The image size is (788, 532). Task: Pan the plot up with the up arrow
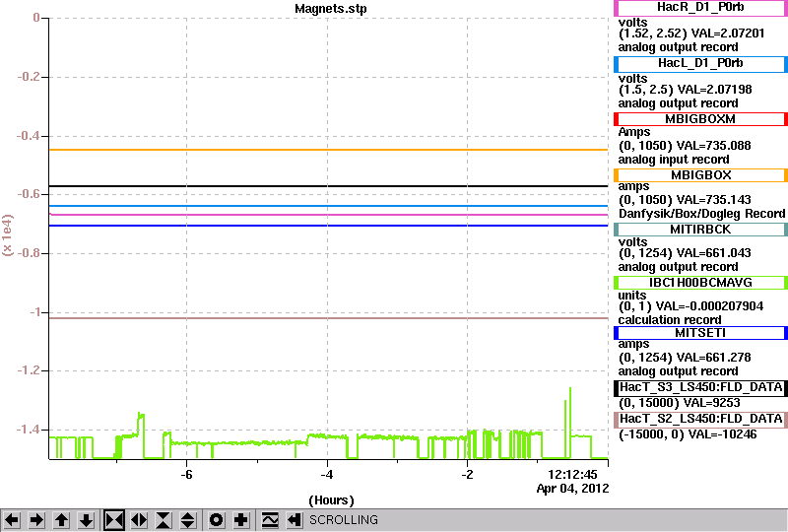61,520
